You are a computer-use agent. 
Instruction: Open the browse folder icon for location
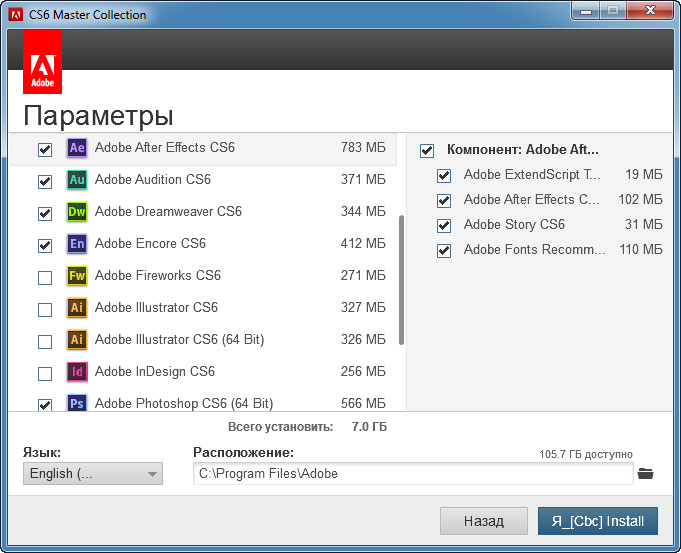tap(645, 474)
